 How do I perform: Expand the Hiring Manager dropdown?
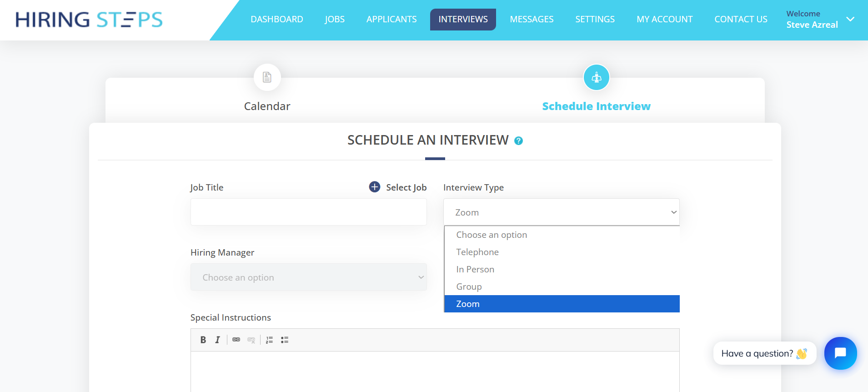[x=308, y=277]
